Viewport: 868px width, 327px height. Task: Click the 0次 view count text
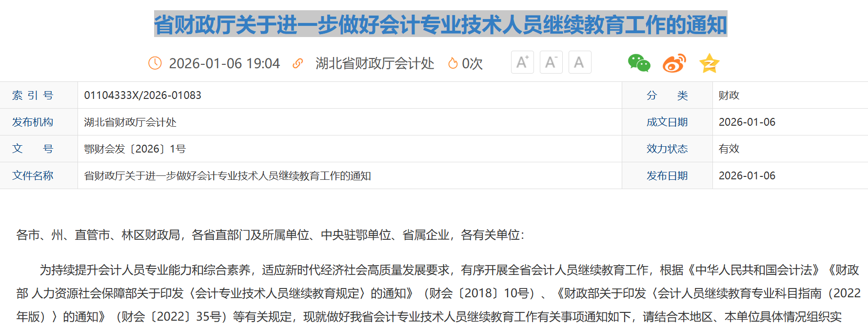click(x=472, y=63)
